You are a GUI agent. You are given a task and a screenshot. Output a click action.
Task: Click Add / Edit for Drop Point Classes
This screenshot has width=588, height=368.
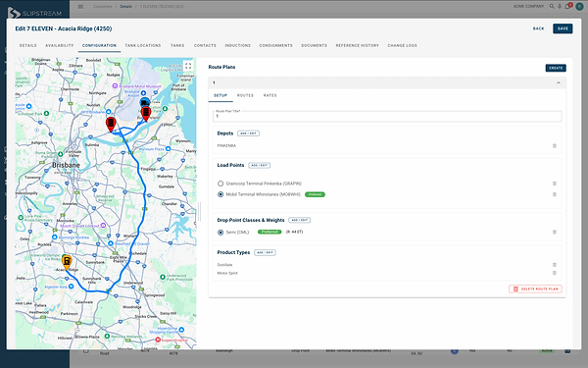299,220
